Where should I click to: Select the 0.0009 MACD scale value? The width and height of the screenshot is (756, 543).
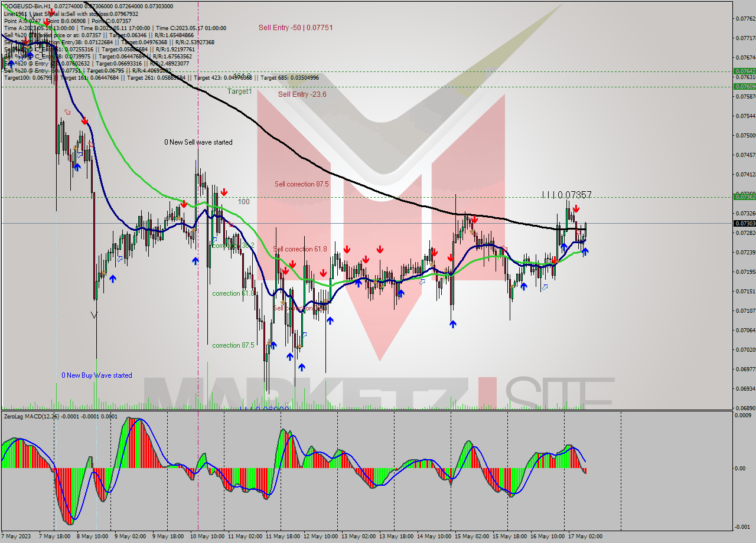pyautogui.click(x=744, y=415)
